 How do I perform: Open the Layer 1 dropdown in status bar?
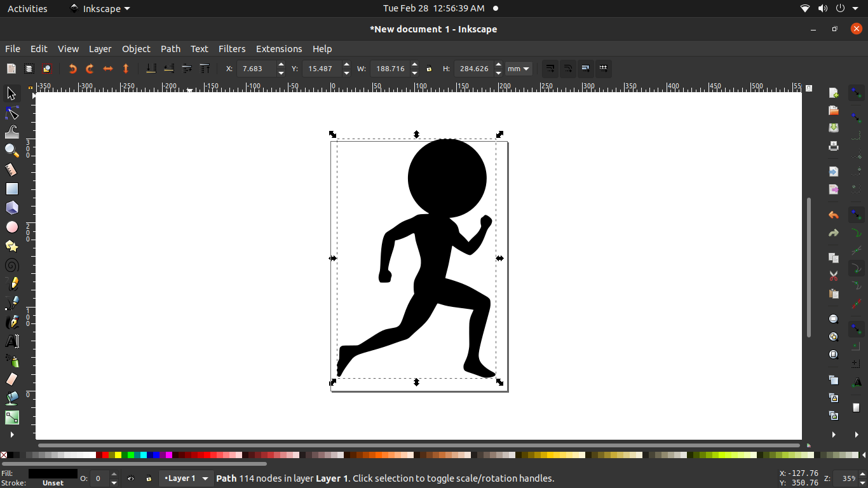[x=186, y=478]
